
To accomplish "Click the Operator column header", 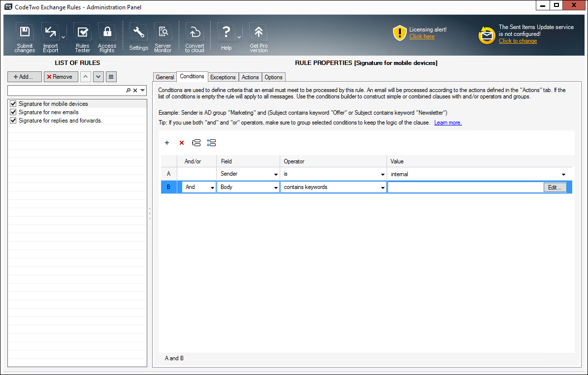I will click(x=333, y=161).
